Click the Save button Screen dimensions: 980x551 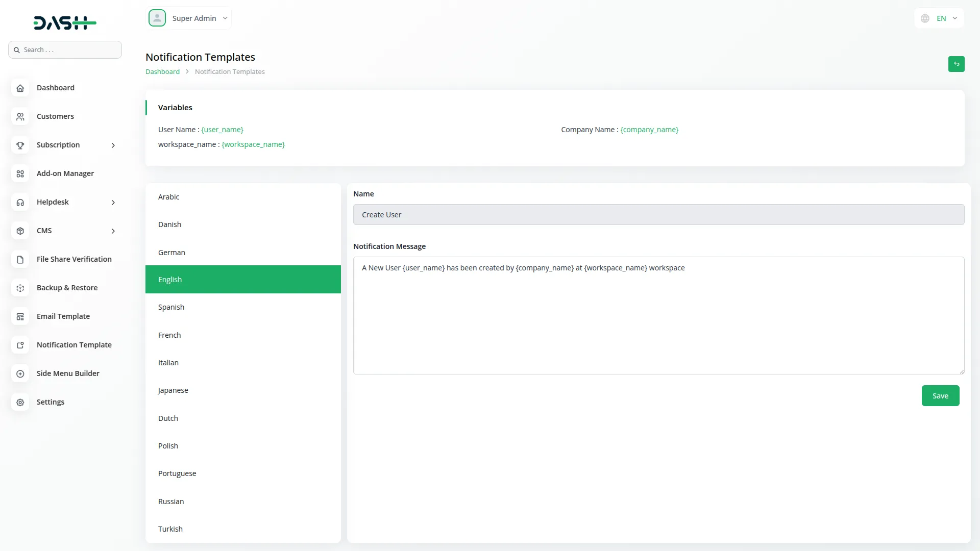940,395
